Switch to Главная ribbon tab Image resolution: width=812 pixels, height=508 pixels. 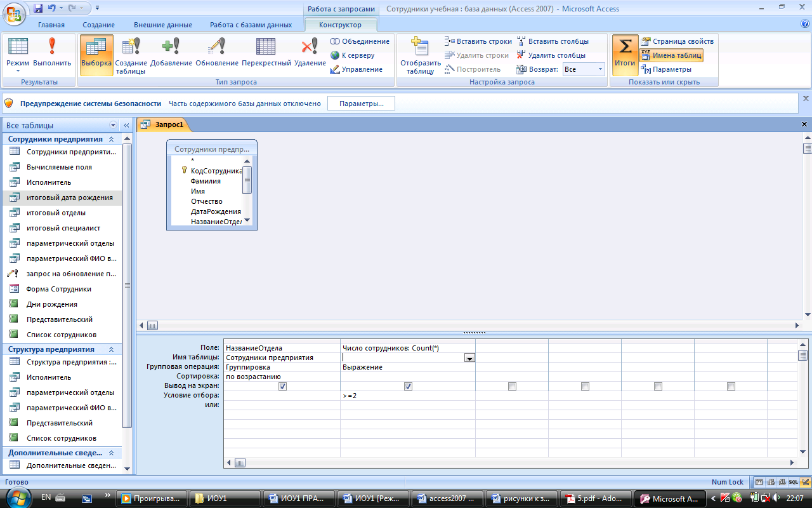(51, 25)
